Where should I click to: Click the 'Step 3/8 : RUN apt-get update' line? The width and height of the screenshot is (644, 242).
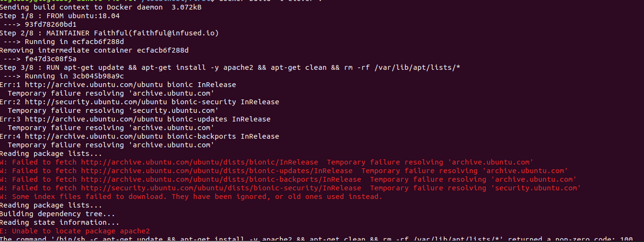[230, 67]
